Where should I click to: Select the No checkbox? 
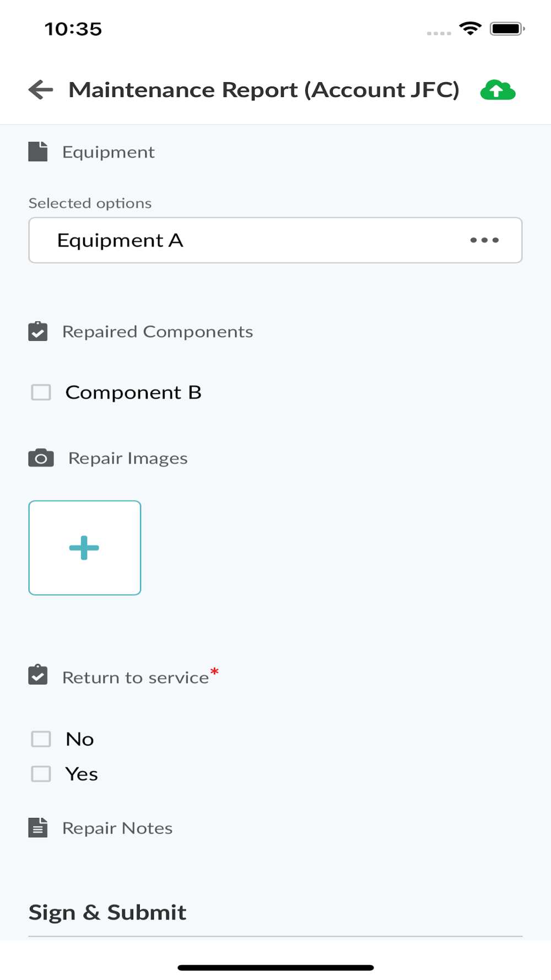41,739
